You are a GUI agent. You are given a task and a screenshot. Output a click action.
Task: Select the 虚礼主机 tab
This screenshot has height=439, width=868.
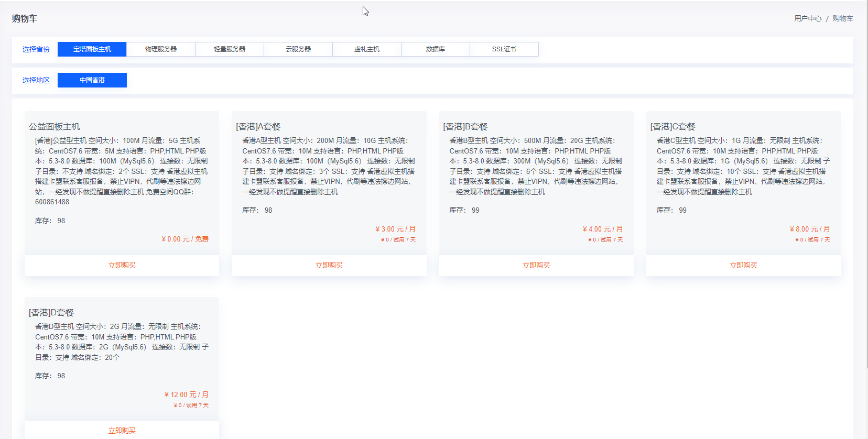click(367, 49)
